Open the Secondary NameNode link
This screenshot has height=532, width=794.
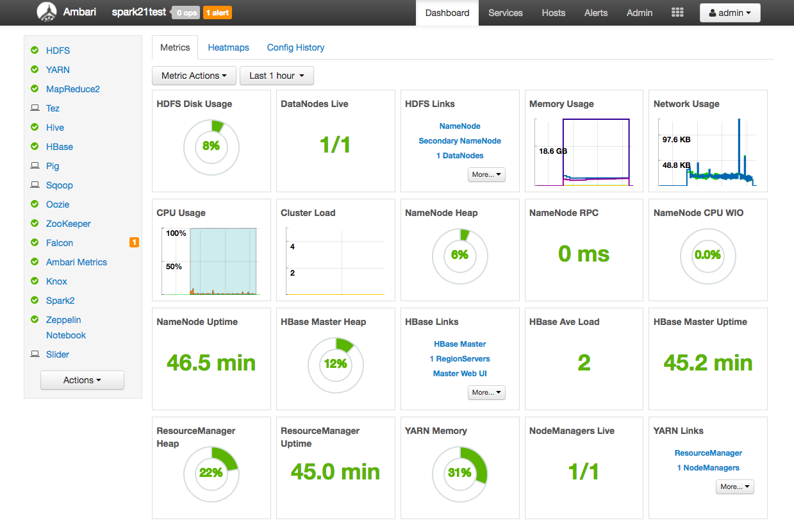coord(459,140)
